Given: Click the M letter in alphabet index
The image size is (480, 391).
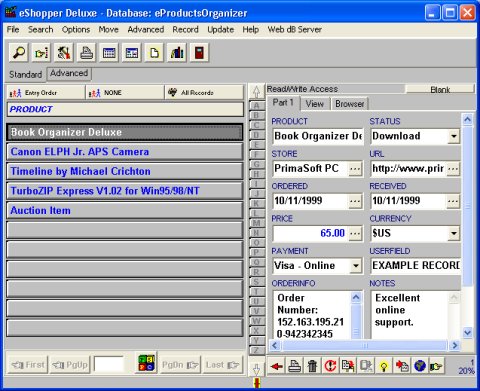Looking at the screenshot, I should (256, 223).
